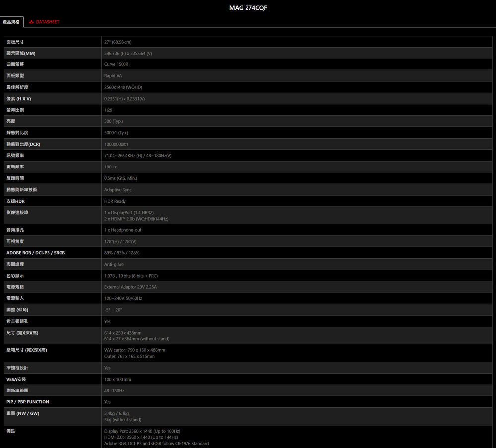This screenshot has width=496, height=448.
Task: Click the ADOBE RGB / DCI-P3 / SRGB label
Action: 36,253
